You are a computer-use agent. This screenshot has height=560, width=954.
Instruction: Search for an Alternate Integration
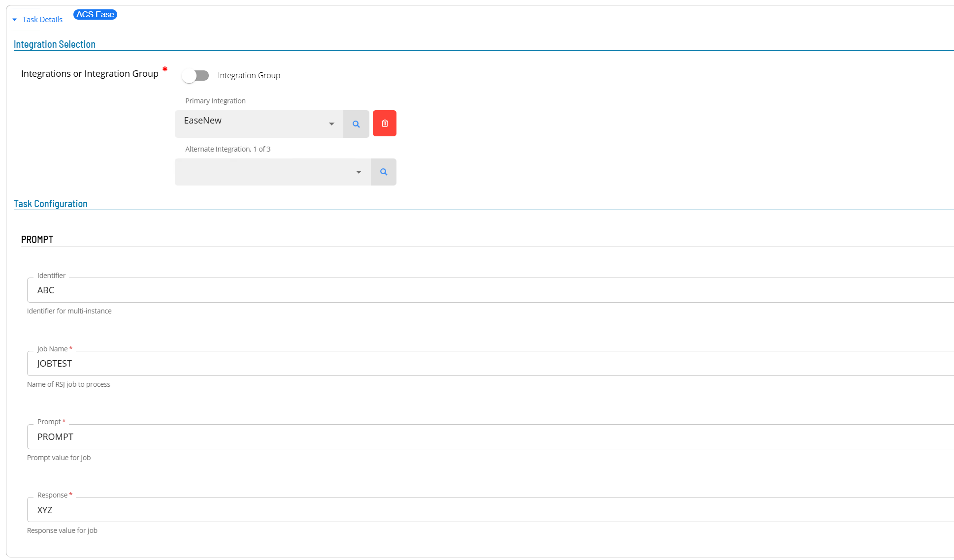(x=384, y=172)
